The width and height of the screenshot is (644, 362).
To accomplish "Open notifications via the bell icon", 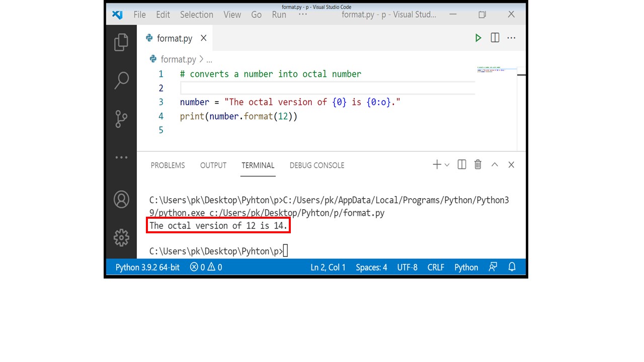I will 512,267.
